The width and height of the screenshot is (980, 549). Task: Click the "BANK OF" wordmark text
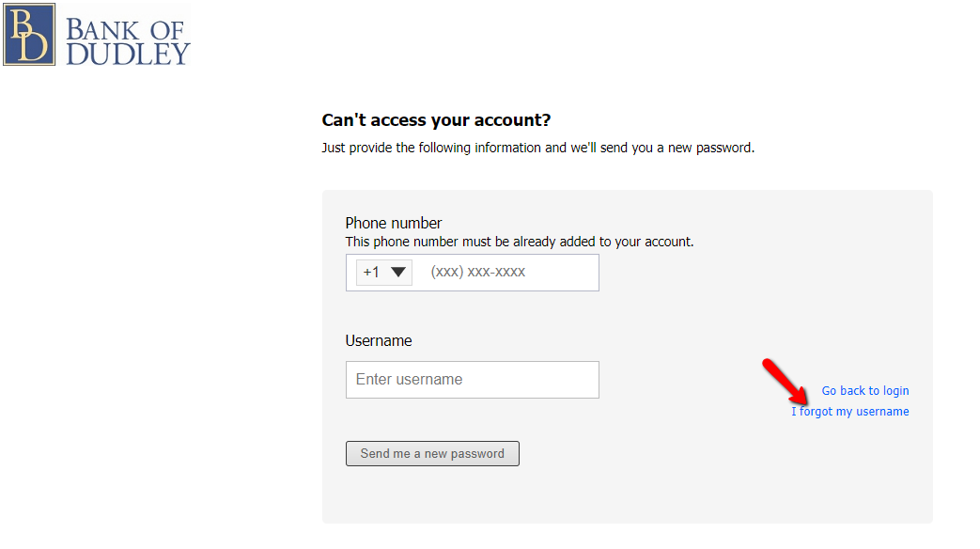[125, 30]
